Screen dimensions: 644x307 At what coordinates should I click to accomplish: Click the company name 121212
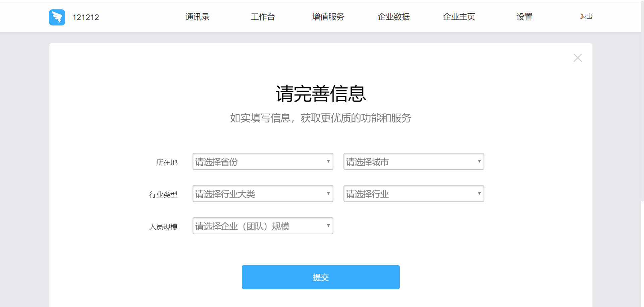86,17
